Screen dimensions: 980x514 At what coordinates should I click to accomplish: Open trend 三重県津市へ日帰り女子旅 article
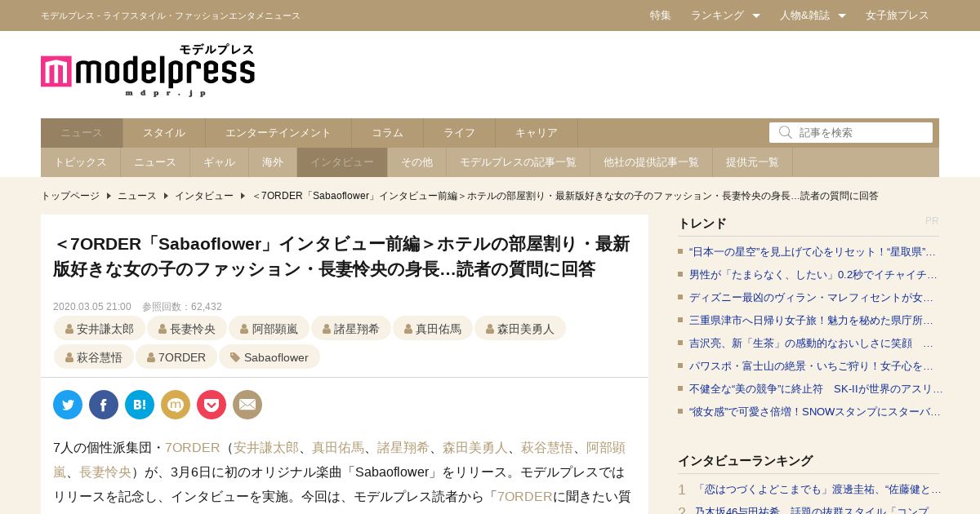click(813, 321)
